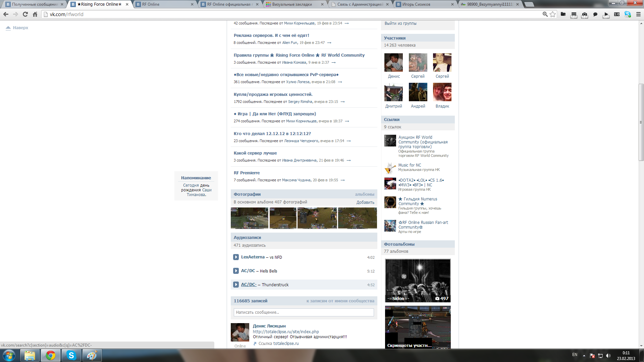644x362 pixels.
Task: Switch to Игорь Сизиков tab
Action: pyautogui.click(x=425, y=4)
